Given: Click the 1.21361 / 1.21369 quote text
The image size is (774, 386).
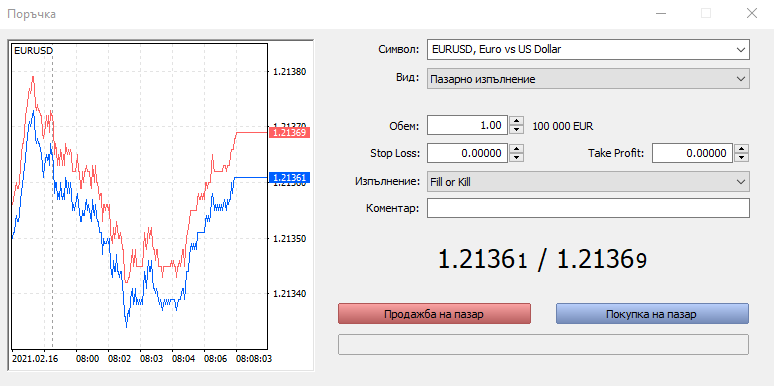Looking at the screenshot, I should pos(542,260).
